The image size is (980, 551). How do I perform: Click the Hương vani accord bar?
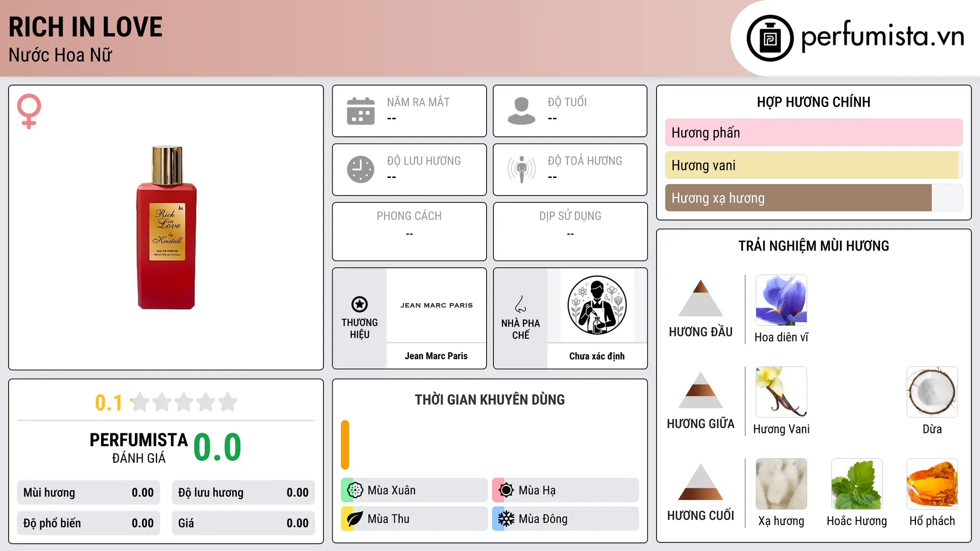pos(813,165)
